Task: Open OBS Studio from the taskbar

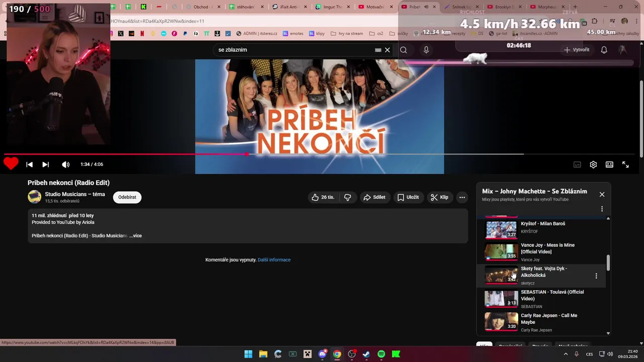Action: pyautogui.click(x=352, y=354)
